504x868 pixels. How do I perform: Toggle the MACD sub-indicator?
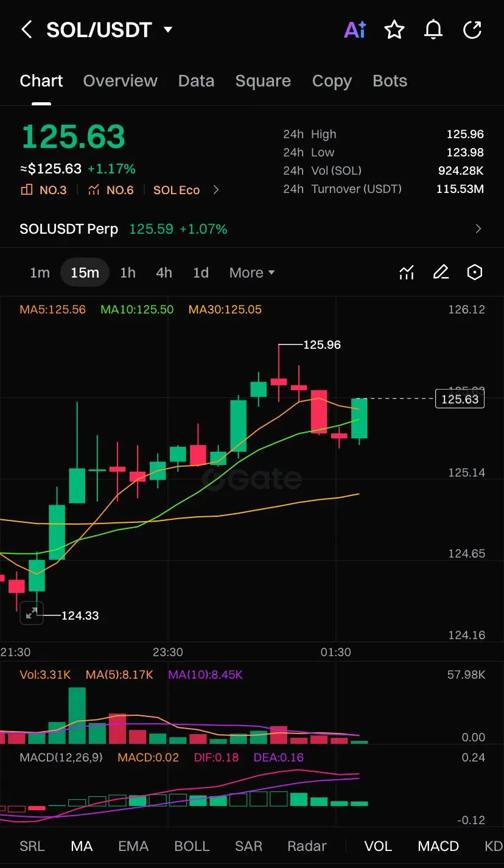click(x=438, y=846)
